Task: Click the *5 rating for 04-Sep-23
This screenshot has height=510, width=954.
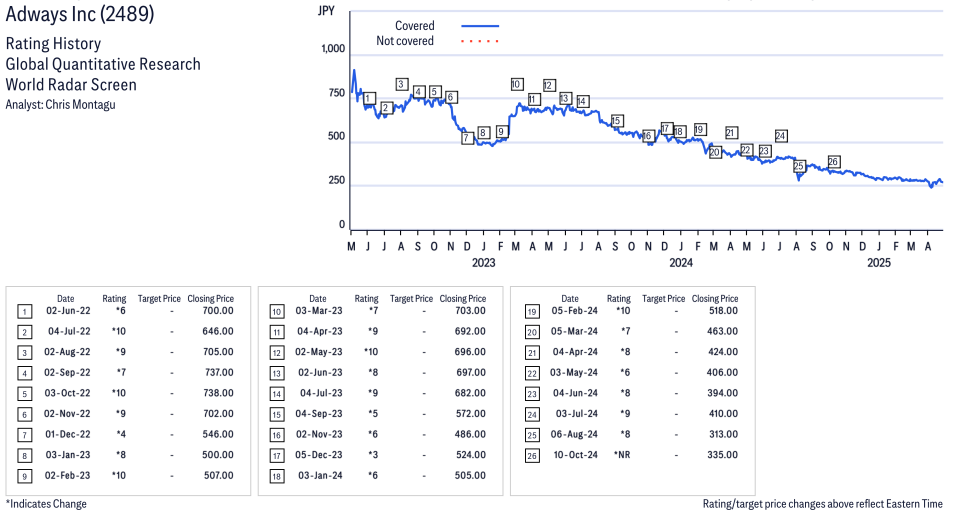Action: [372, 414]
